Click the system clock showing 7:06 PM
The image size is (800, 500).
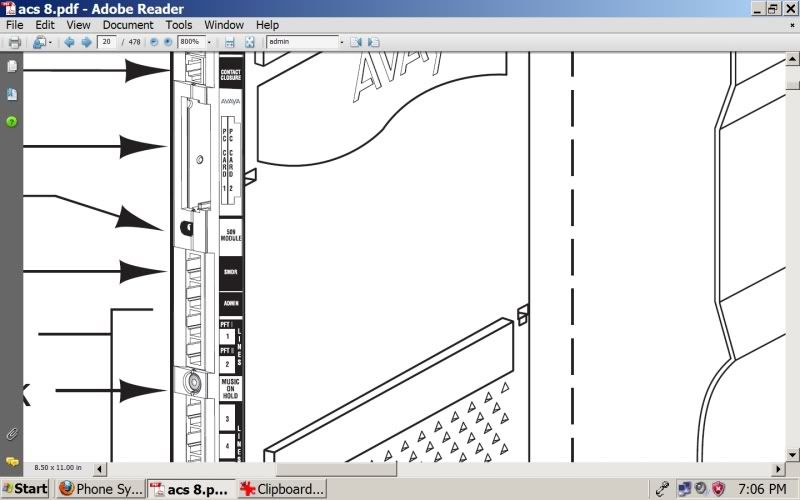[x=762, y=489]
